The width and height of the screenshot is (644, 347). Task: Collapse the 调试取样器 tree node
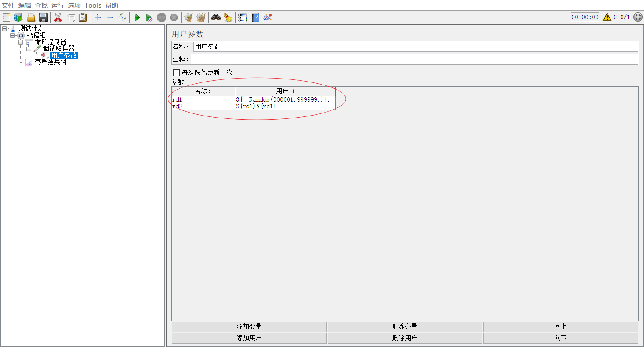click(28, 48)
